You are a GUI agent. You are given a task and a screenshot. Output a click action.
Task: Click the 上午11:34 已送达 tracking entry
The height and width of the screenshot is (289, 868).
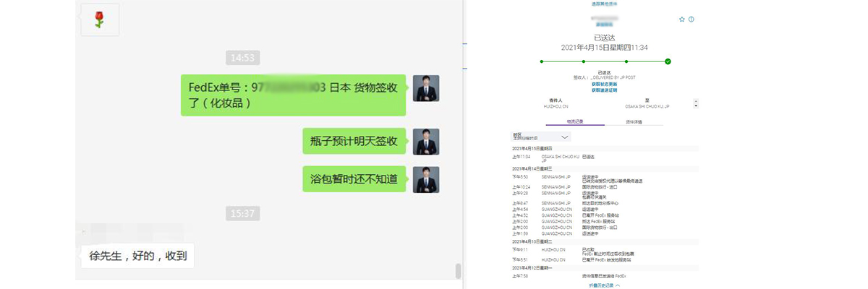coord(553,158)
